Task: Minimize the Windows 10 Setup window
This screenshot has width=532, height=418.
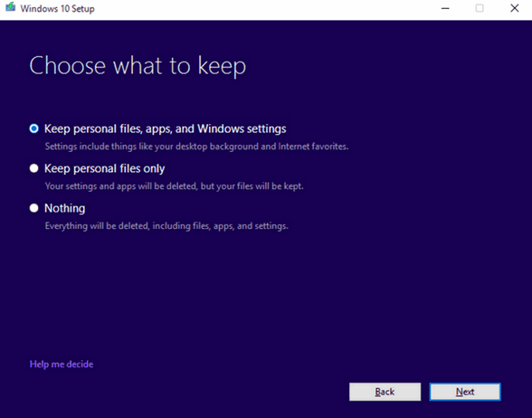Action: point(445,8)
